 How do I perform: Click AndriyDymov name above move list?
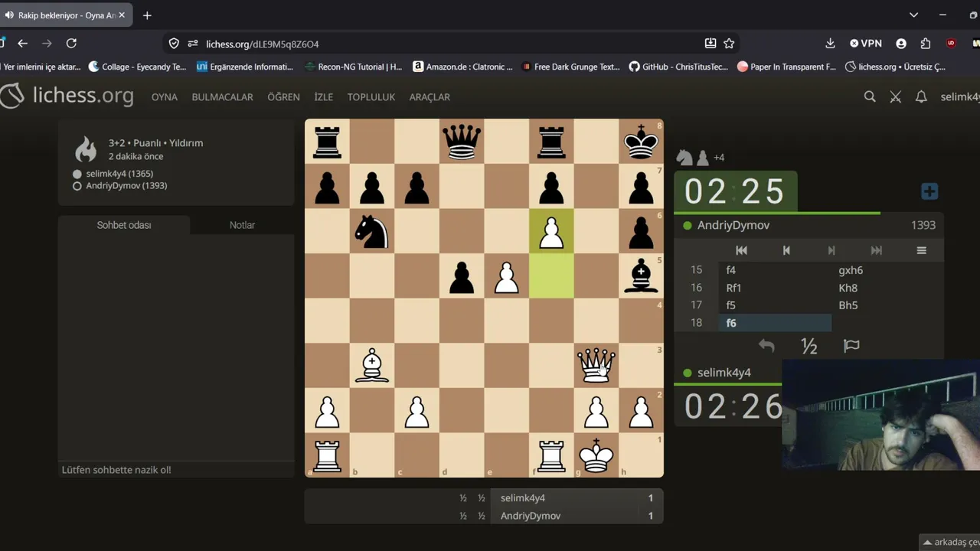pyautogui.click(x=733, y=225)
